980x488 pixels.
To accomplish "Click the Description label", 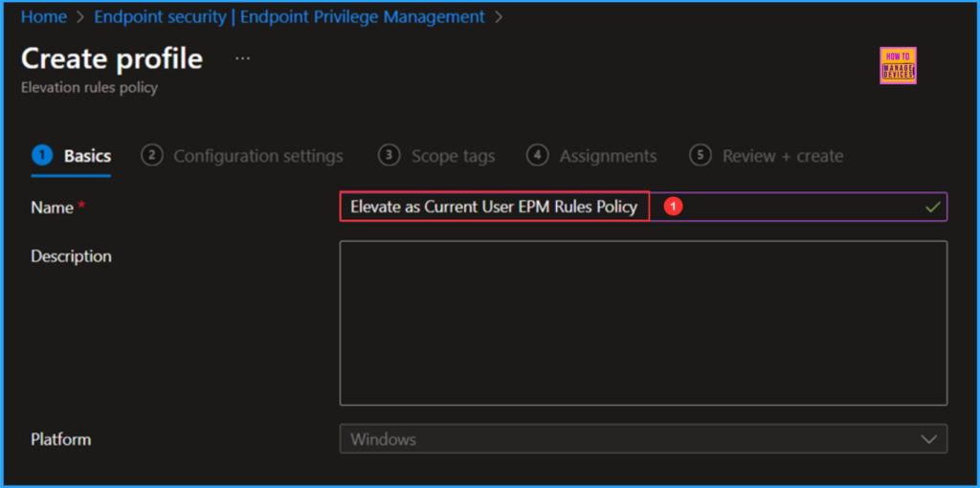I will (71, 256).
